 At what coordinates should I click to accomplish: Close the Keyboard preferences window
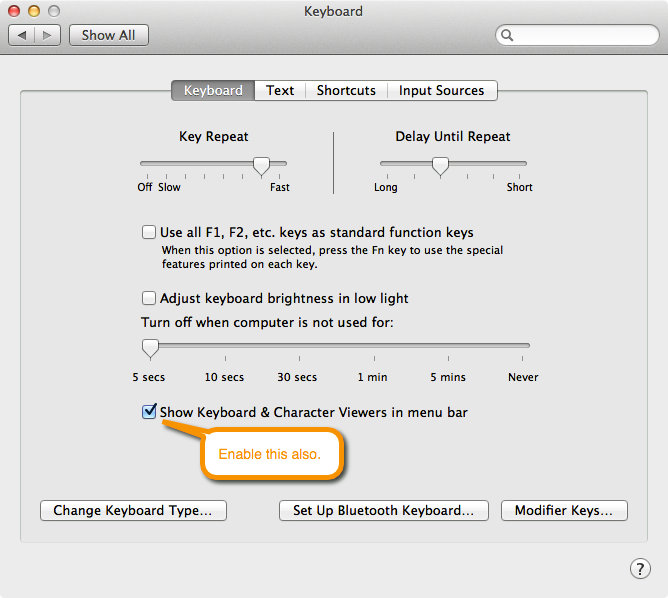pyautogui.click(x=14, y=11)
